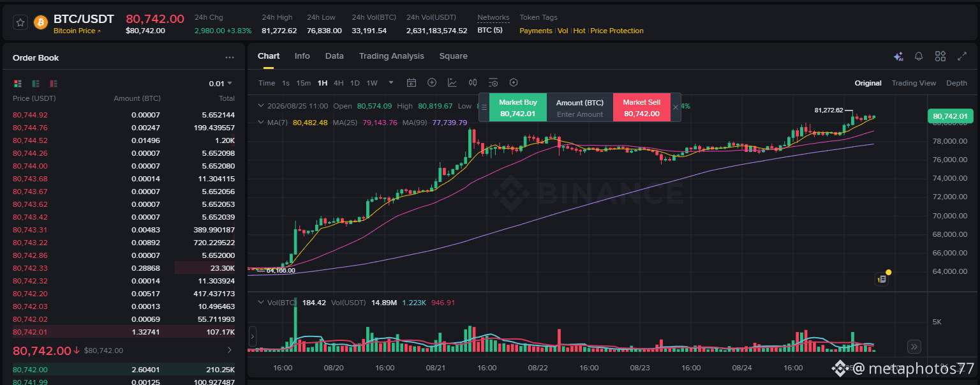
Task: Select the 15m chart interval
Action: tap(304, 83)
